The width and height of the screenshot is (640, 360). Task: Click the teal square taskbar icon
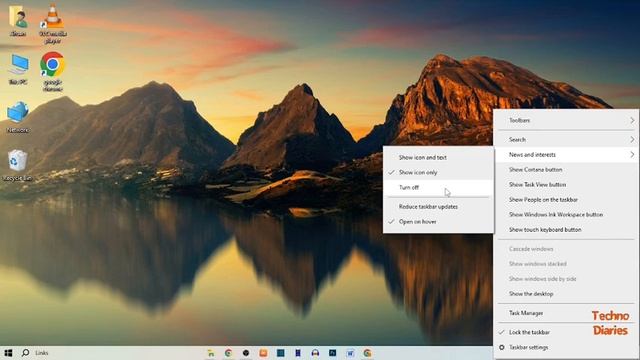pos(280,353)
